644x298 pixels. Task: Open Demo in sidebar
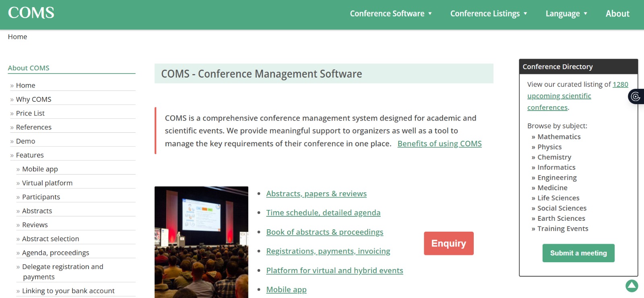click(x=25, y=141)
